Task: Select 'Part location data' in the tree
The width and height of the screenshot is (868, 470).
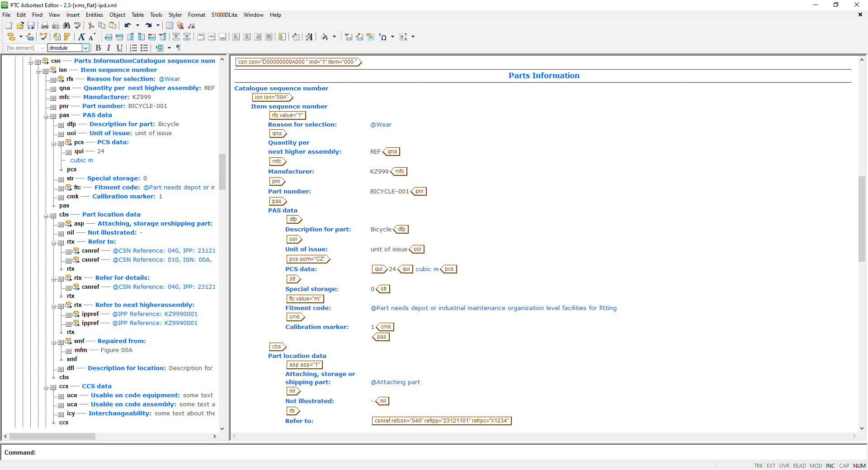Action: [111, 215]
